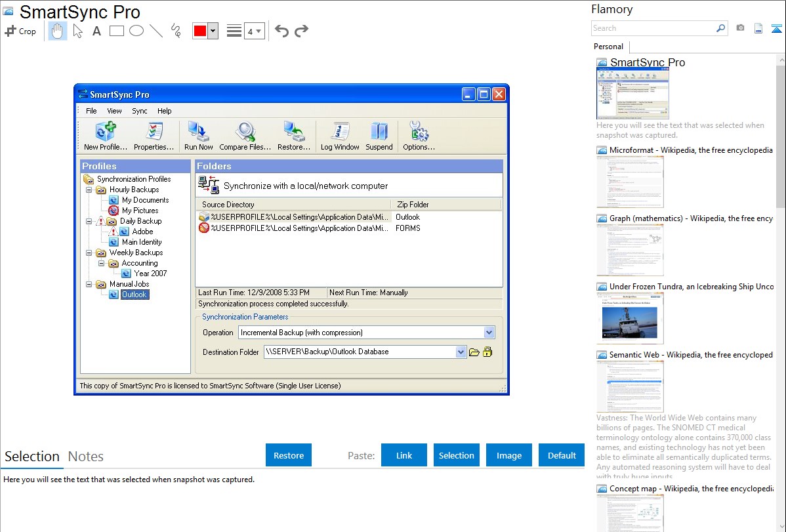Image resolution: width=786 pixels, height=532 pixels.
Task: Collapse the Manual Jobs tree node
Action: 89,284
